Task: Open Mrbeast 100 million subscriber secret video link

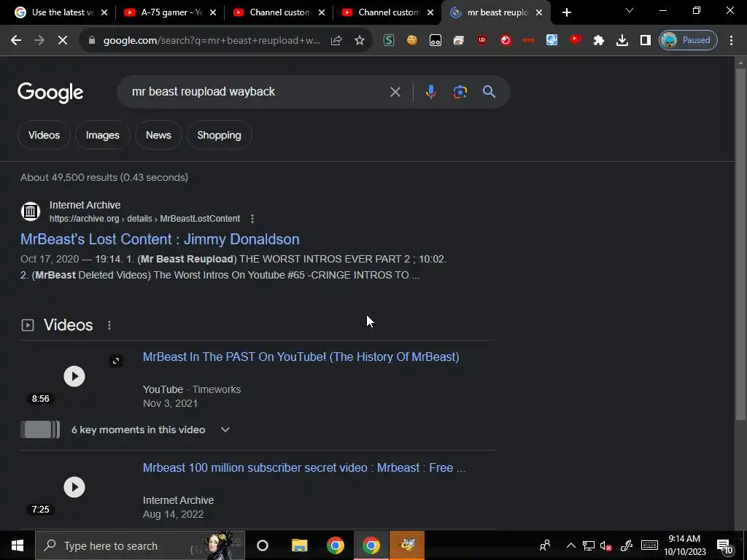Action: (304, 467)
